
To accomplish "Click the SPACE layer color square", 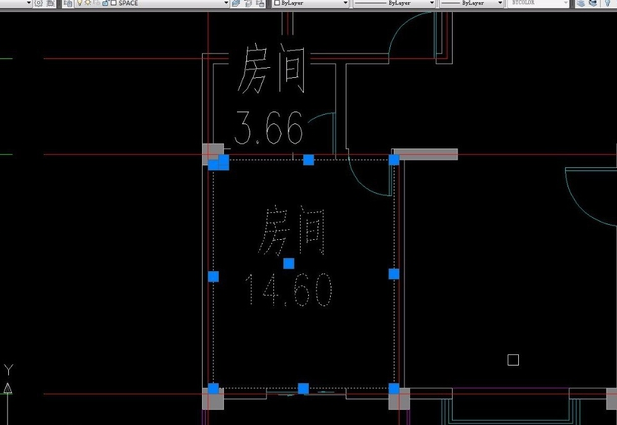I will (114, 3).
